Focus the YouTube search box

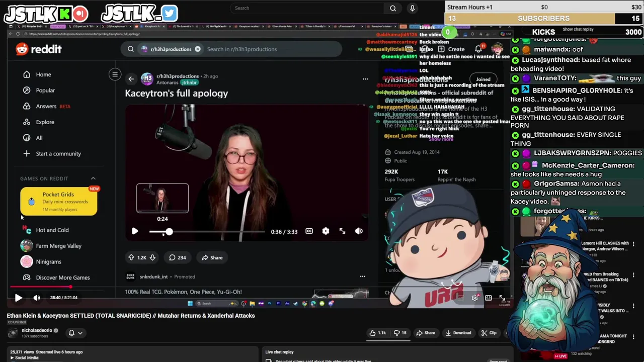(x=307, y=8)
